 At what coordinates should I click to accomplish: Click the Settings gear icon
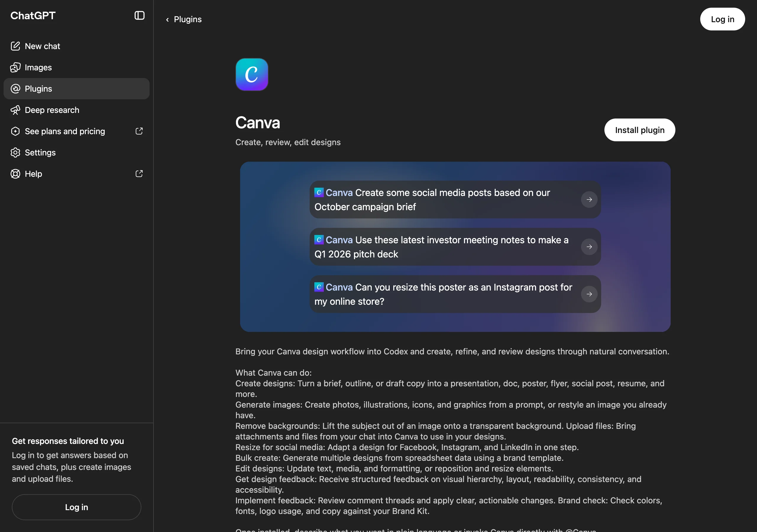click(x=15, y=153)
